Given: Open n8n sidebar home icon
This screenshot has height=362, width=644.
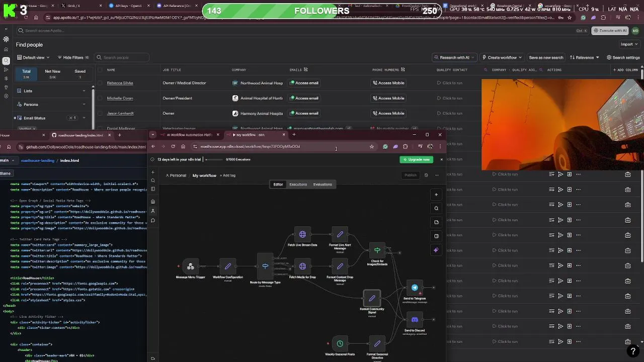Looking at the screenshot, I should point(153,202).
